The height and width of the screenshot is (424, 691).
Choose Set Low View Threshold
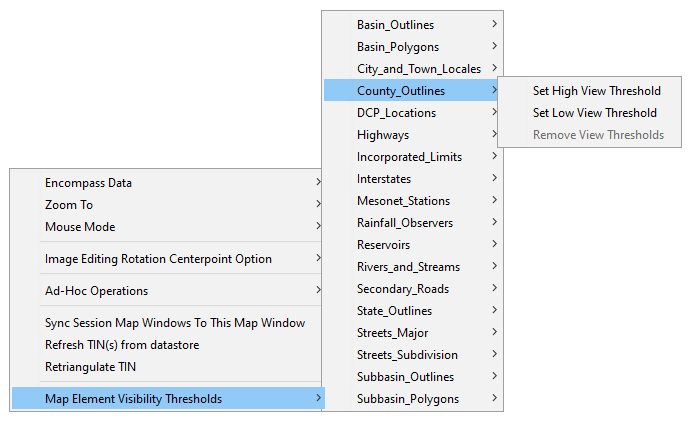594,113
